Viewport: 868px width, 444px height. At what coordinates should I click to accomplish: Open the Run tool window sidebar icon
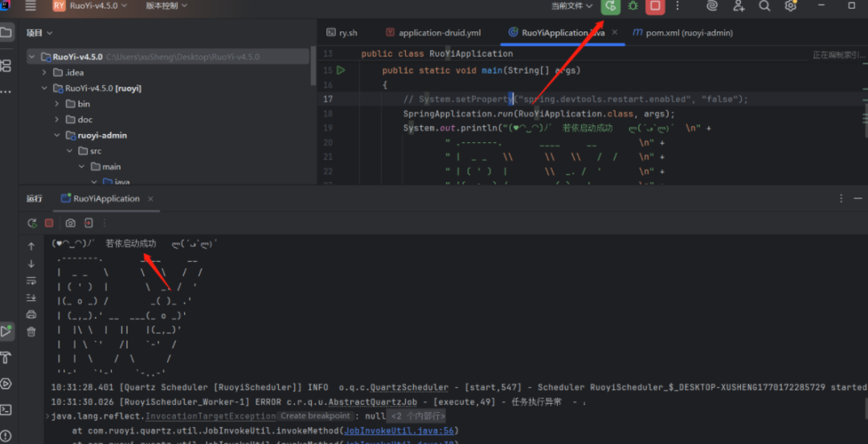(6, 332)
